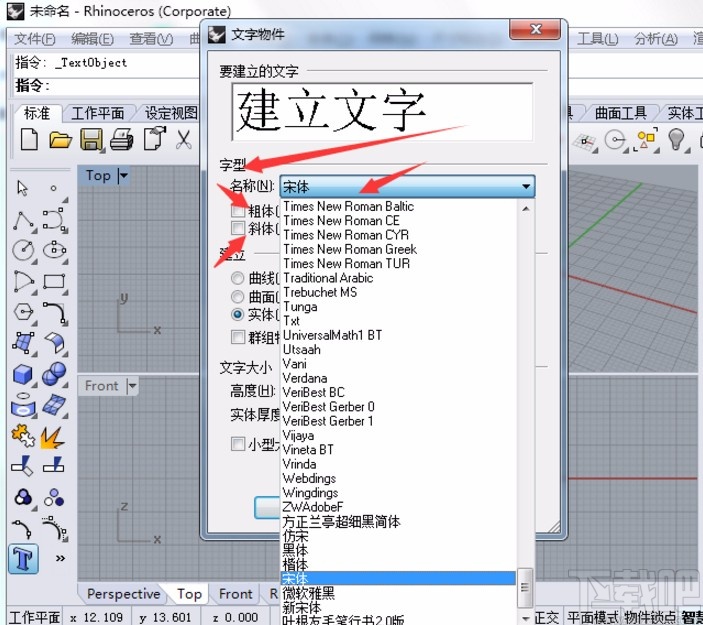Image resolution: width=703 pixels, height=625 pixels.
Task: Toggle 平面模式 planar mode in status bar
Action: 592,618
